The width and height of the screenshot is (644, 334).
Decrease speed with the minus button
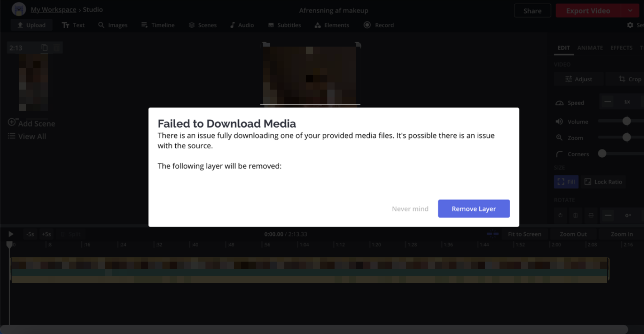click(607, 102)
